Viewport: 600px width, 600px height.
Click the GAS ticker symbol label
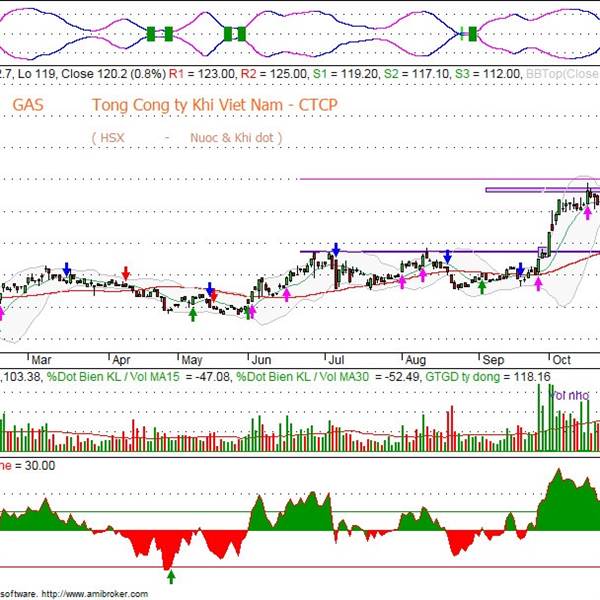28,105
